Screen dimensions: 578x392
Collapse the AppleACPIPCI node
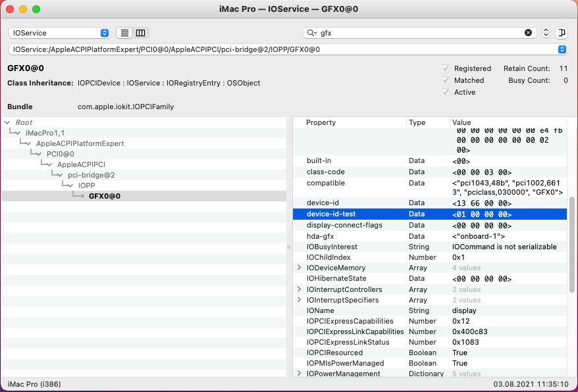click(x=50, y=164)
